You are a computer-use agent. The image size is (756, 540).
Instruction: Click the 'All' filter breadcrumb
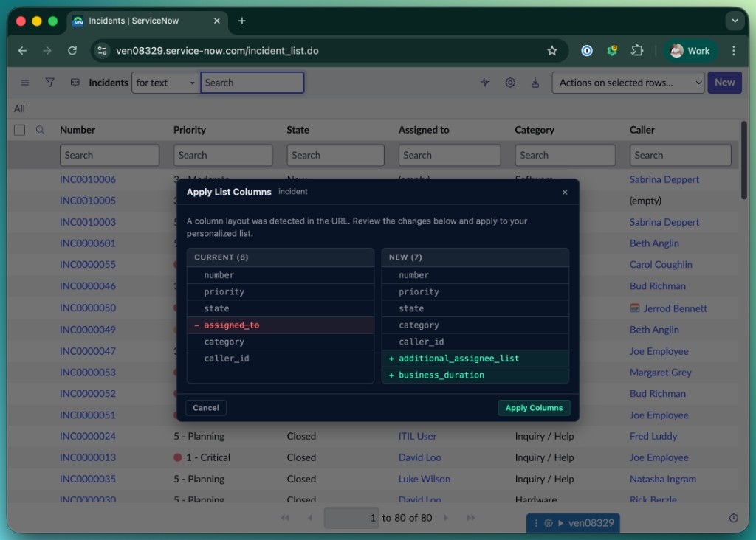pyautogui.click(x=19, y=108)
